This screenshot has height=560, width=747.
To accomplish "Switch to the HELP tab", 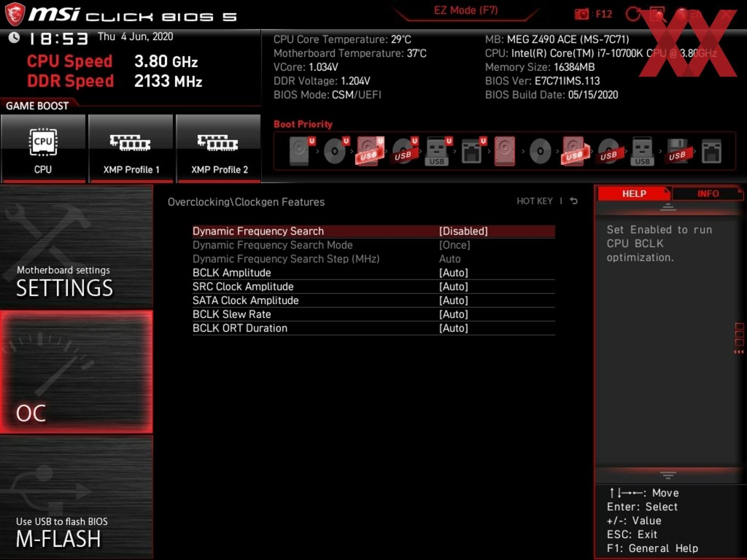I will pos(634,194).
